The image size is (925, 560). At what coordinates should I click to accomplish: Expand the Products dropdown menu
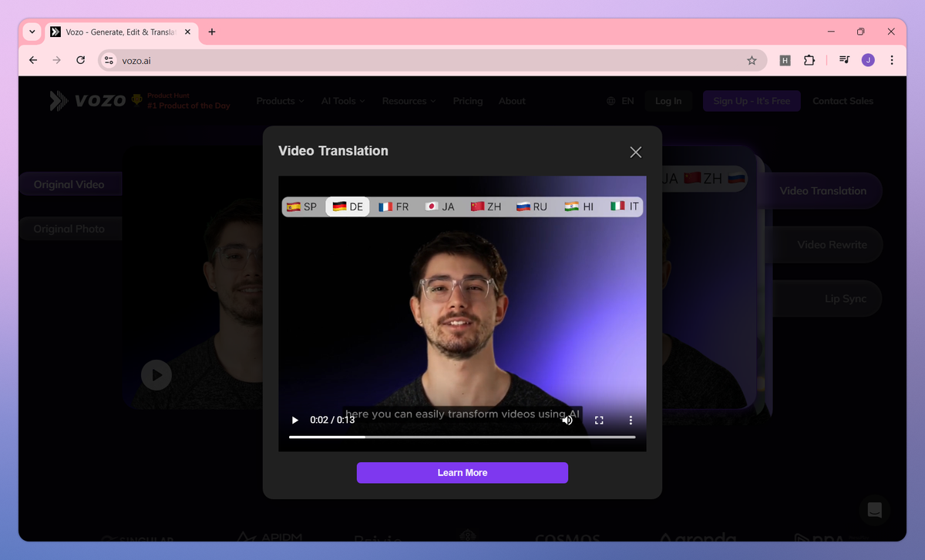[280, 100]
